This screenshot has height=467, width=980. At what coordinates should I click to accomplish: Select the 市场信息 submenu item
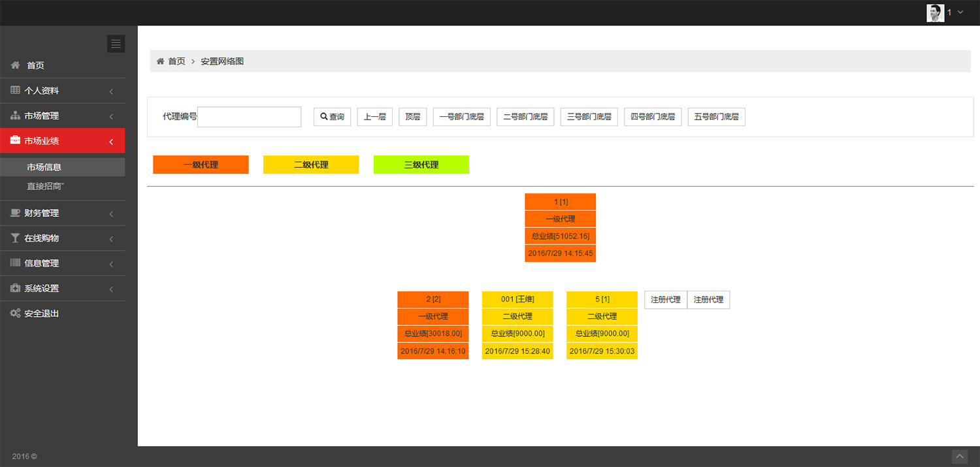44,167
